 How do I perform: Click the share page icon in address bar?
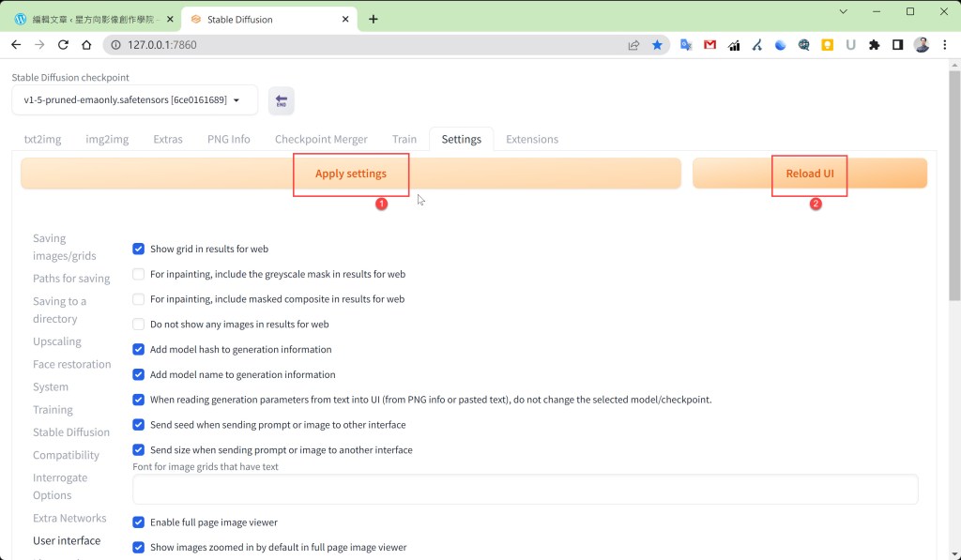click(x=634, y=44)
